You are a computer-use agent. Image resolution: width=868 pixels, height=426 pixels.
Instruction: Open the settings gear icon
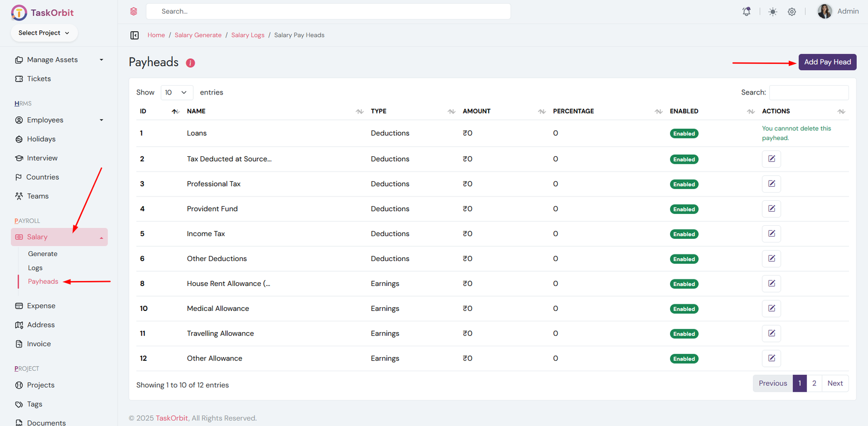(792, 11)
